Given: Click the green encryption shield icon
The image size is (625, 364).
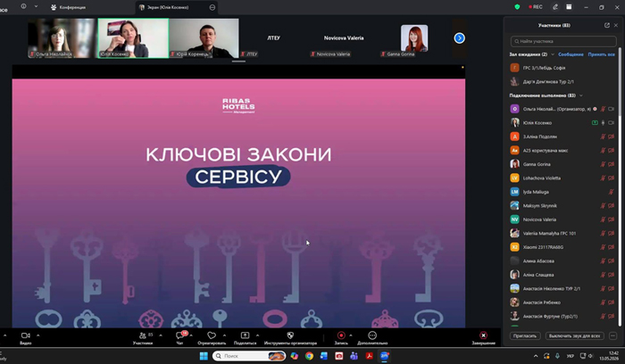Looking at the screenshot, I should pos(517,7).
